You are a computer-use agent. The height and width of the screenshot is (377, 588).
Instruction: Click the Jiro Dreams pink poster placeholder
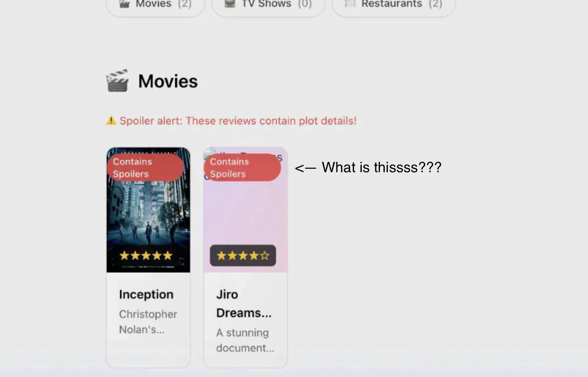click(246, 210)
